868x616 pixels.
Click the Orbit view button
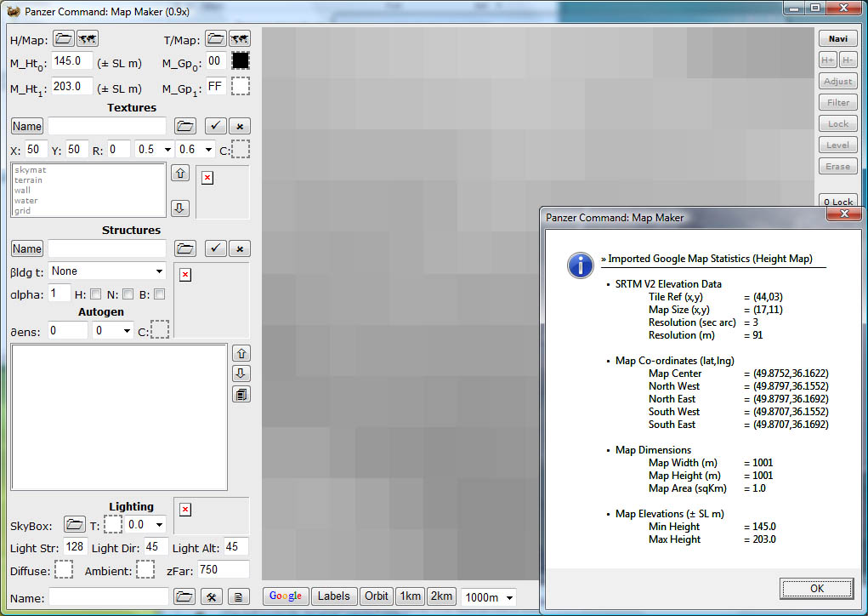pyautogui.click(x=377, y=596)
